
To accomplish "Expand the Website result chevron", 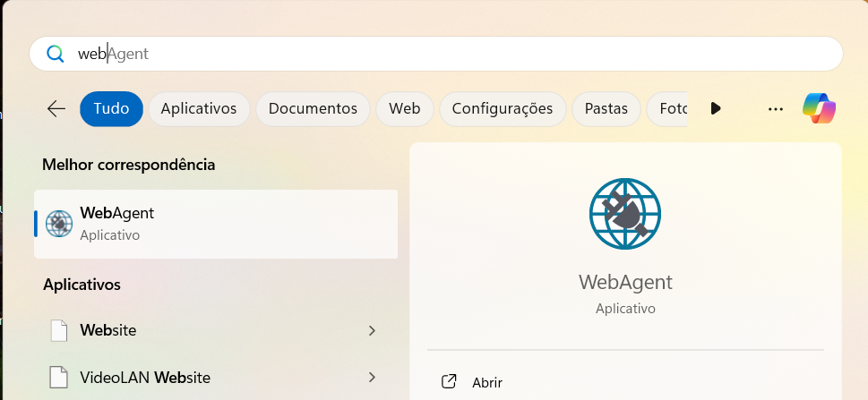I will click(372, 331).
